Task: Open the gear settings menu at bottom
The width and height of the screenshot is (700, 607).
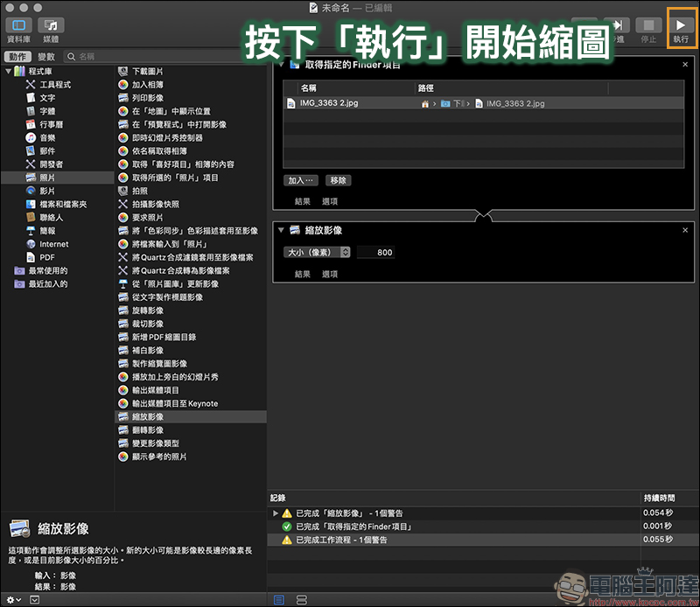Action: pos(13,600)
